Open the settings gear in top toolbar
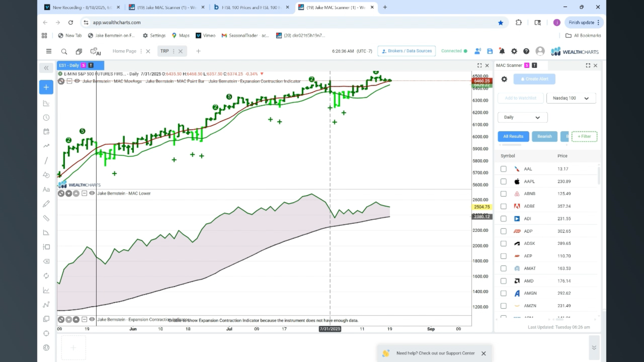 [514, 51]
